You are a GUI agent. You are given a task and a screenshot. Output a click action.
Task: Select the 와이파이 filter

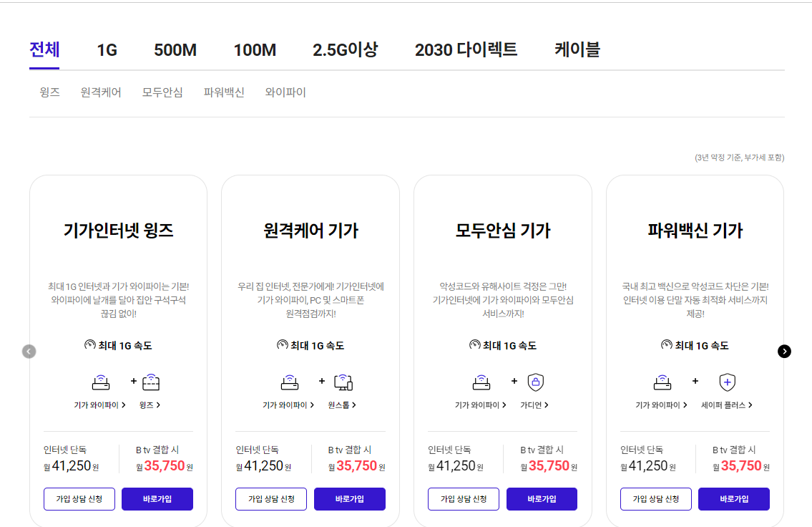285,92
